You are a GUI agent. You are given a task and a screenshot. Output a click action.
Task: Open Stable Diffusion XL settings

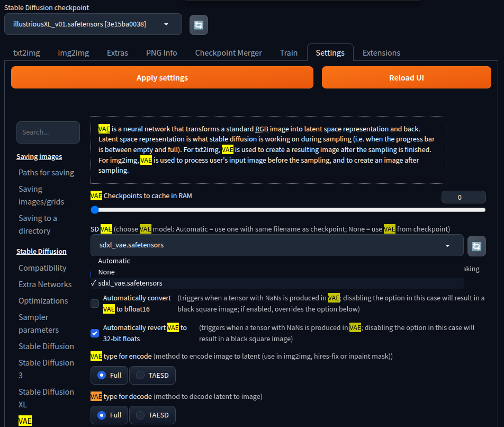click(46, 398)
